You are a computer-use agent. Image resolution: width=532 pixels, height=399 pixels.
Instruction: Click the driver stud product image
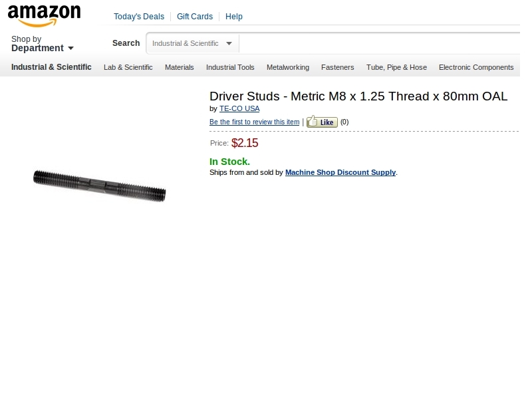(100, 184)
